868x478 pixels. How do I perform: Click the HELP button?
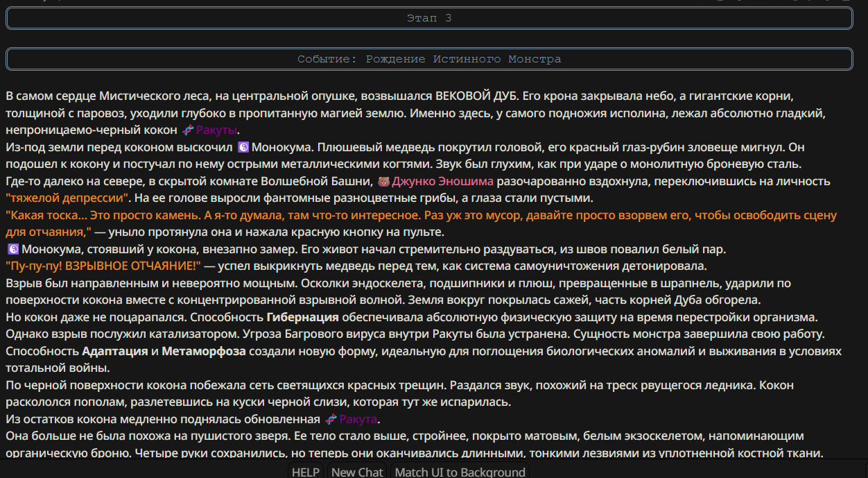pyautogui.click(x=305, y=472)
